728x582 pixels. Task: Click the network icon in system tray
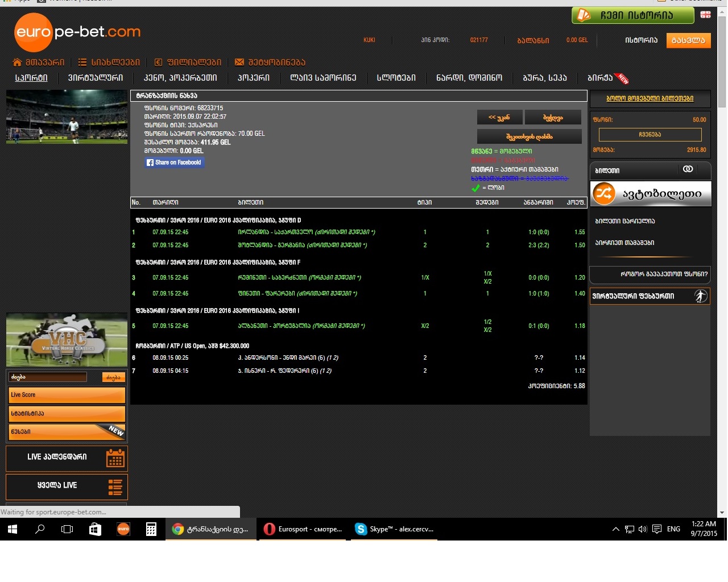coord(629,529)
